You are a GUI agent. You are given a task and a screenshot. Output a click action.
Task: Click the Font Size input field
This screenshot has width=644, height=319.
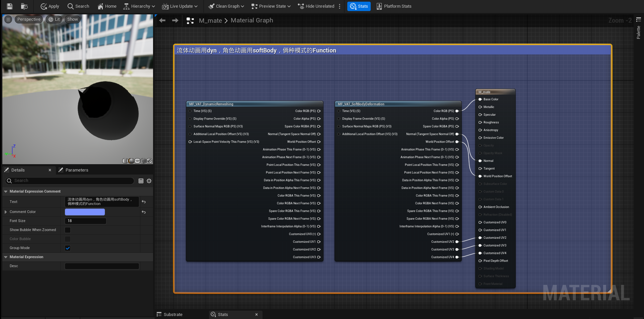[x=85, y=221]
